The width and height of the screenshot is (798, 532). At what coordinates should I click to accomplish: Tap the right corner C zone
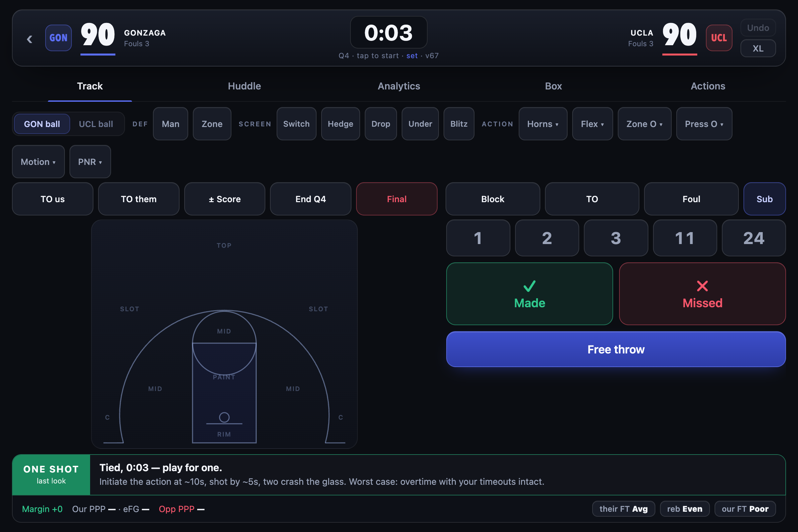pos(340,417)
